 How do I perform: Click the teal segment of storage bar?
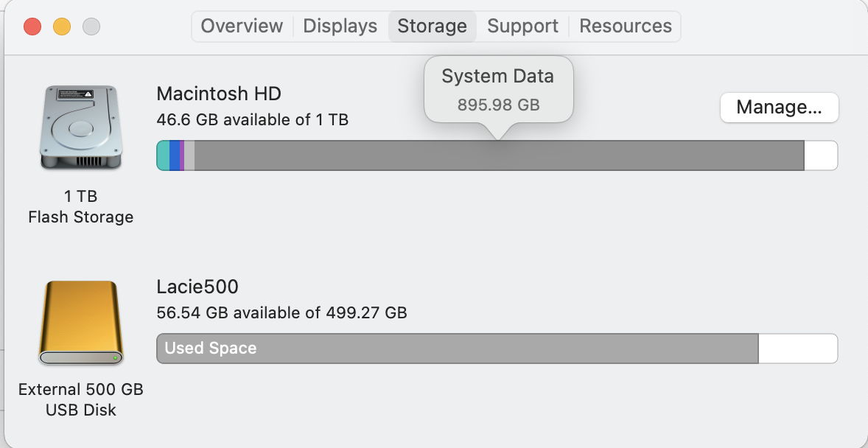(164, 156)
